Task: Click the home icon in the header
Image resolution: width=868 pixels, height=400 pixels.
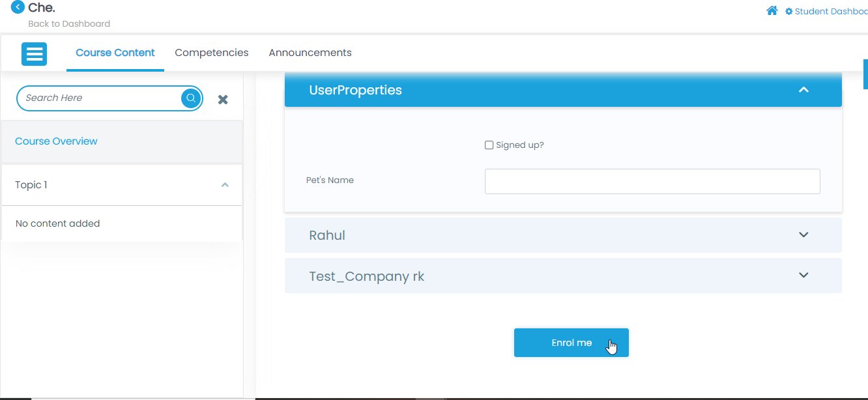Action: tap(772, 11)
